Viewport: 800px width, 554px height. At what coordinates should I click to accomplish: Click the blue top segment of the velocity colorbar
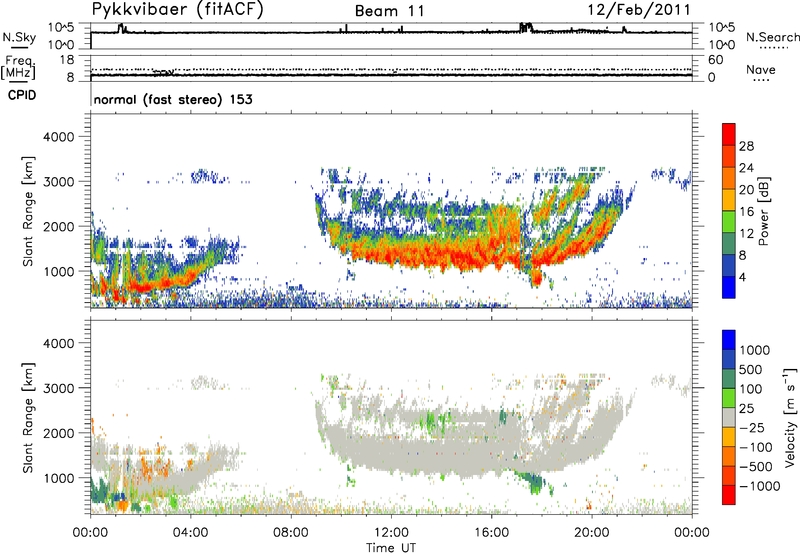click(729, 340)
